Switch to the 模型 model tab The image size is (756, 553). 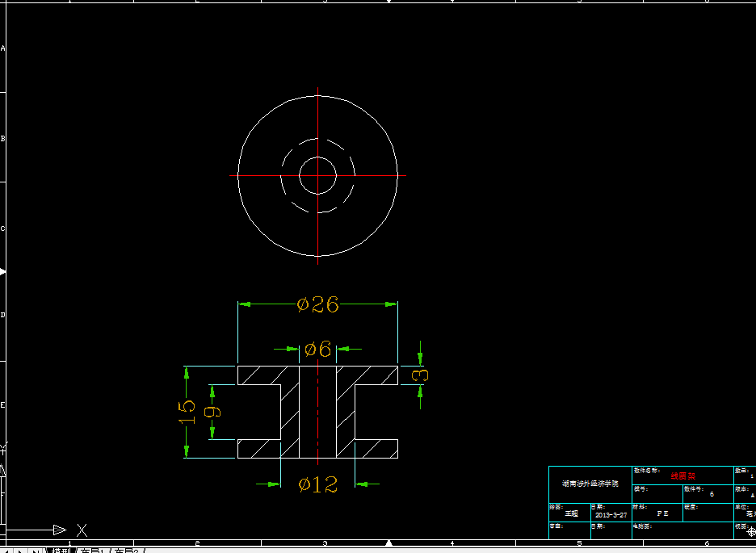click(61, 550)
